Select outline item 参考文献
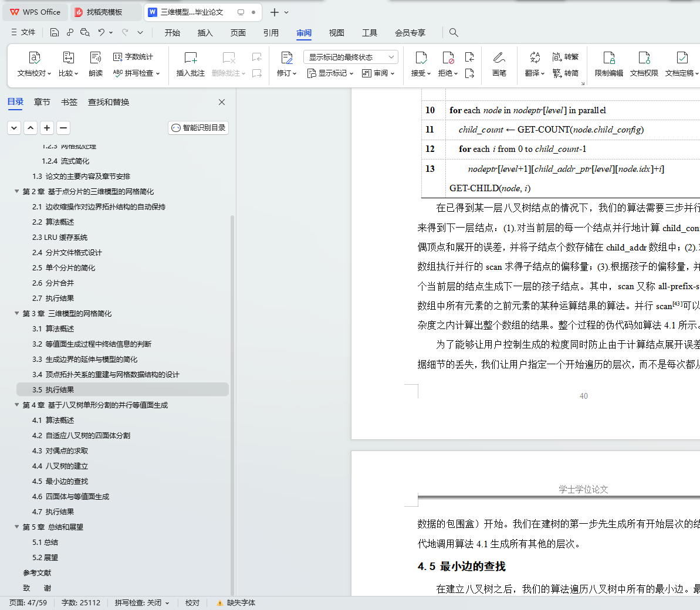 coord(37,572)
